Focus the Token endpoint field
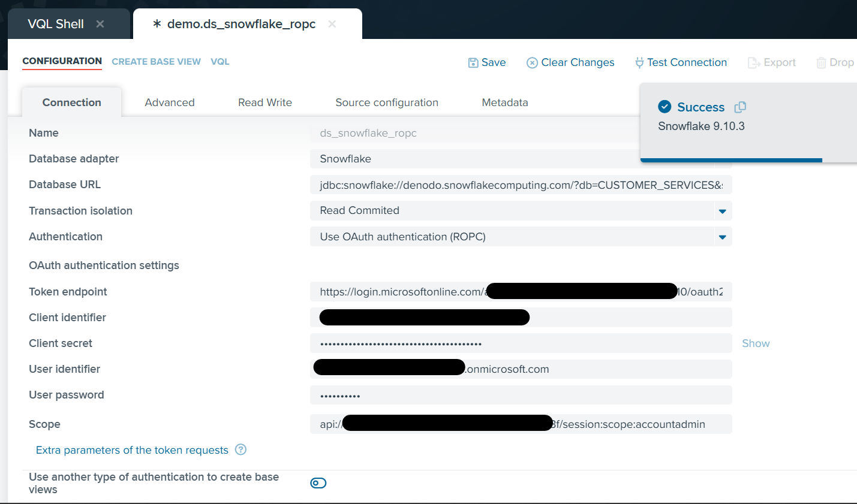Screen dimensions: 857x504 (521, 292)
